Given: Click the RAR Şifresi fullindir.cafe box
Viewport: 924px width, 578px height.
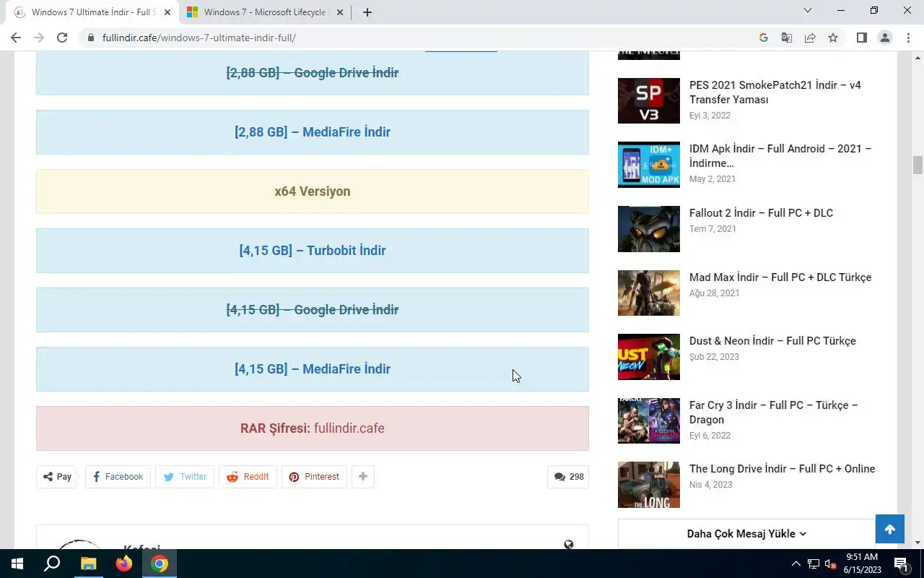Looking at the screenshot, I should pyautogui.click(x=313, y=428).
